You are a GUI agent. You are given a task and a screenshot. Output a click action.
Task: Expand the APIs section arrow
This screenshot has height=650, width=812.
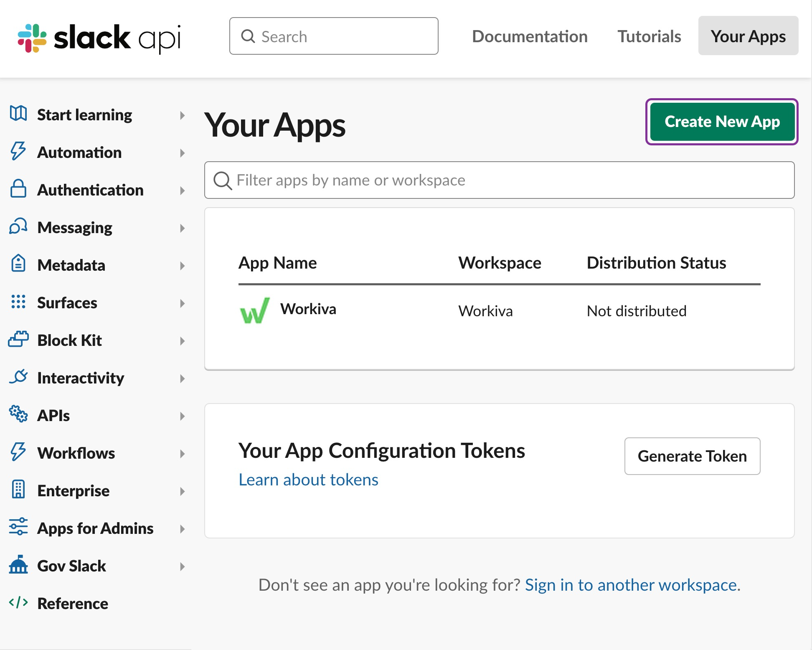point(182,416)
